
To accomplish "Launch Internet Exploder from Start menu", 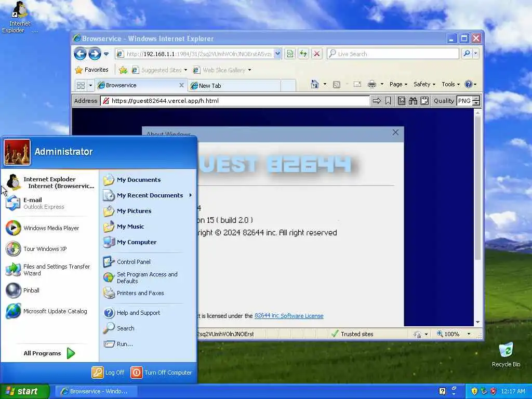I will [49, 182].
